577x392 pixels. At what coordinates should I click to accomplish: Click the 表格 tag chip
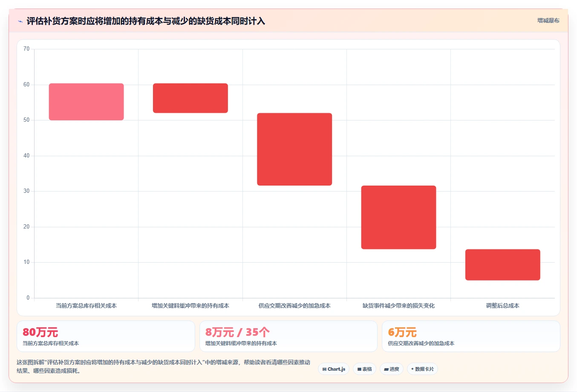click(364, 369)
